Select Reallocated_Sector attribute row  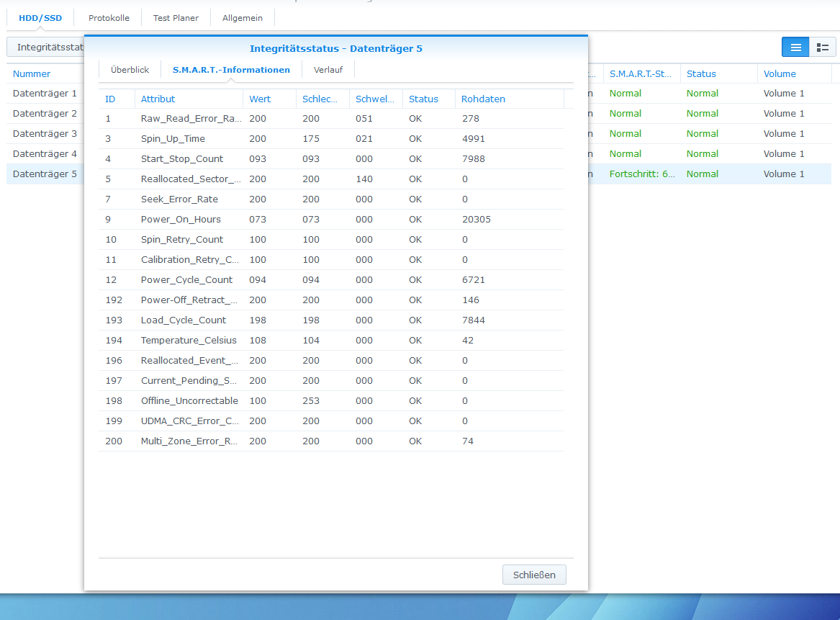point(331,179)
